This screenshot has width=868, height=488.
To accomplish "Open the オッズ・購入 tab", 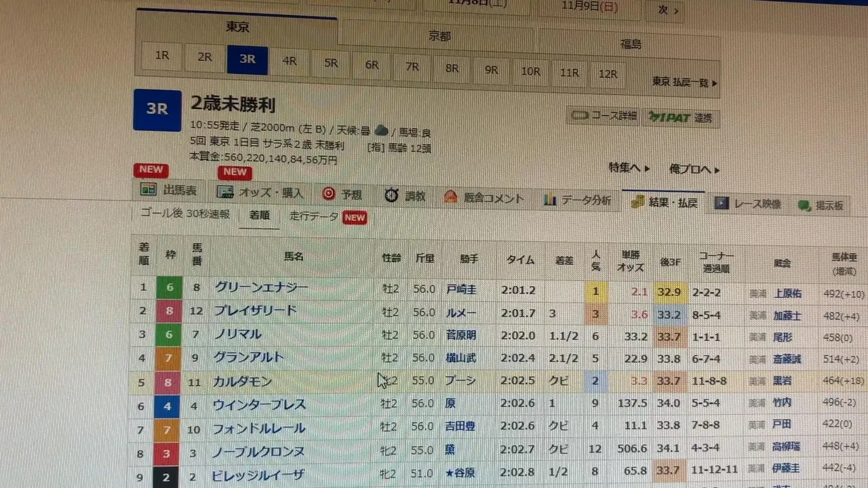I will coord(260,192).
